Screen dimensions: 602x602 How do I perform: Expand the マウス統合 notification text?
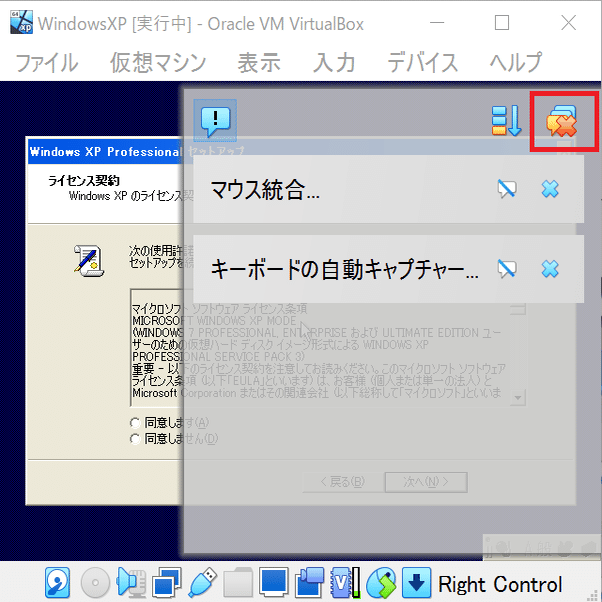click(x=265, y=190)
